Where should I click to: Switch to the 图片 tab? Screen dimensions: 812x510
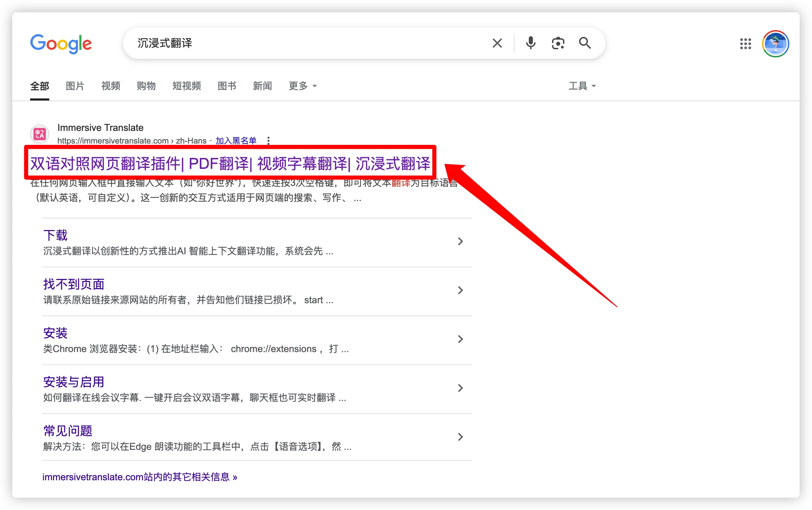(75, 86)
